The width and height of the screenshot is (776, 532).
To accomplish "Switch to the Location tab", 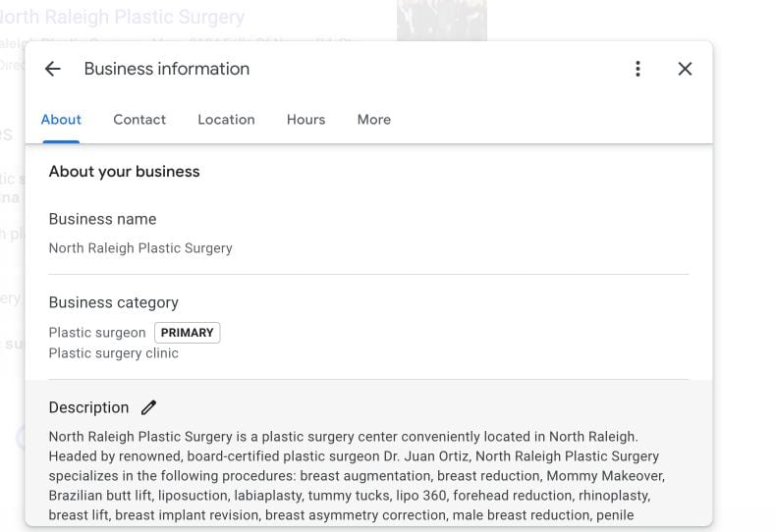I will pyautogui.click(x=226, y=120).
